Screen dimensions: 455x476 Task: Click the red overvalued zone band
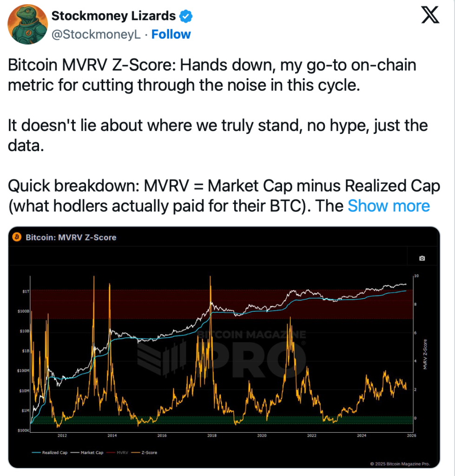(139, 304)
